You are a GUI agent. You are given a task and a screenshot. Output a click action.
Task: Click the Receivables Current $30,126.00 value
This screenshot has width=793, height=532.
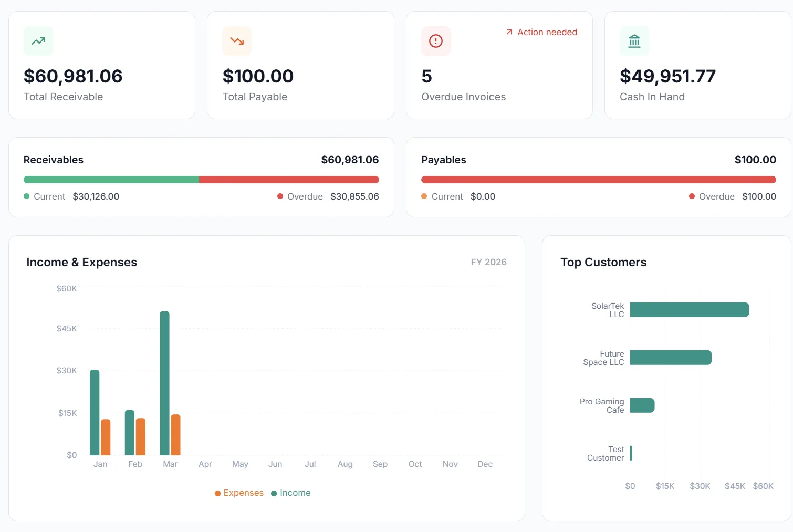tap(96, 196)
